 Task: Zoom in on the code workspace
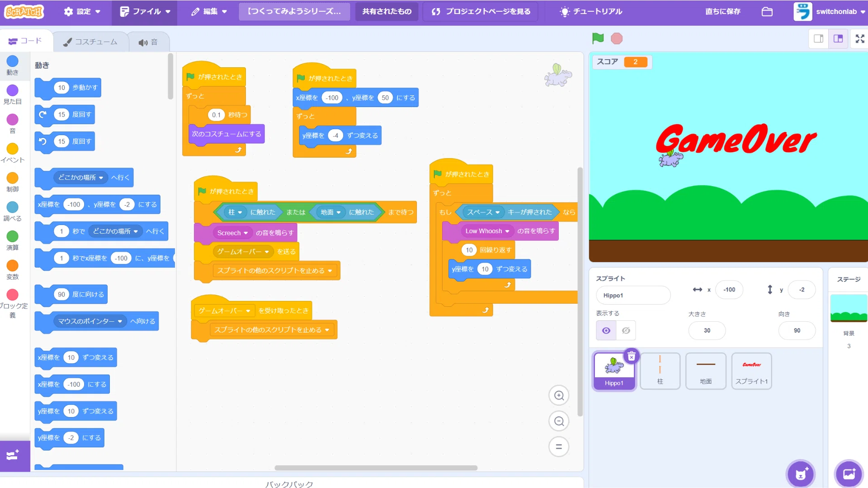pos(559,395)
